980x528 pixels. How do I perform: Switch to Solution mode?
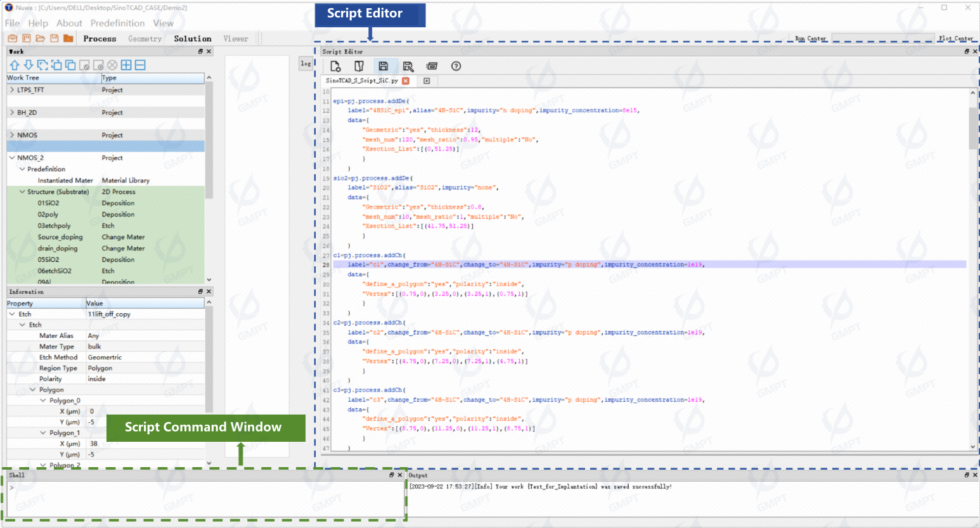[193, 39]
